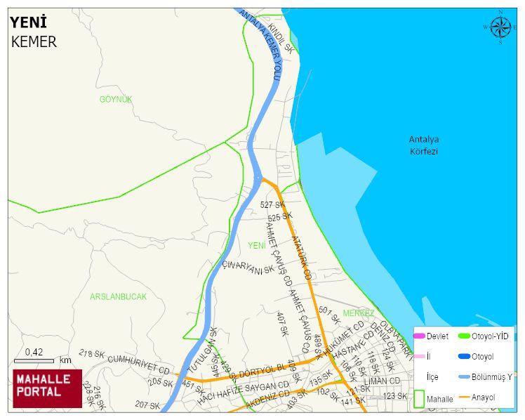The height and width of the screenshot is (420, 525).
Task: Click the 121 SK street label
Action: tap(358, 390)
